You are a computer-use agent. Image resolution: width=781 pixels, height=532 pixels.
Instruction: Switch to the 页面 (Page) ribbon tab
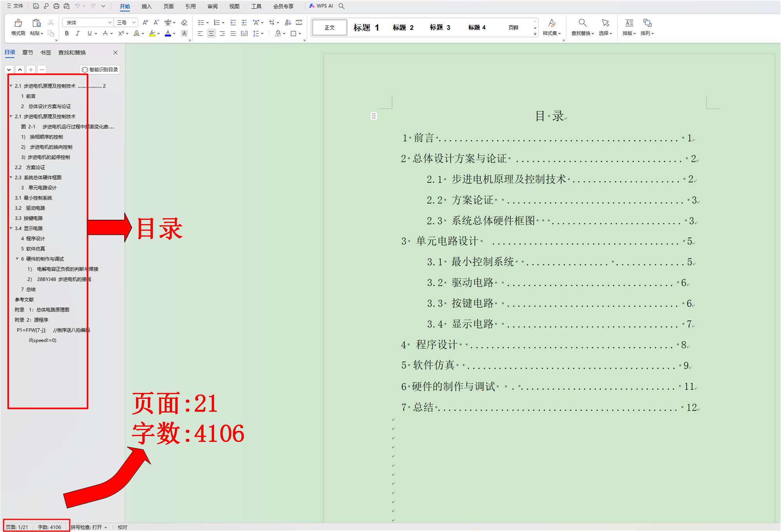pos(169,6)
